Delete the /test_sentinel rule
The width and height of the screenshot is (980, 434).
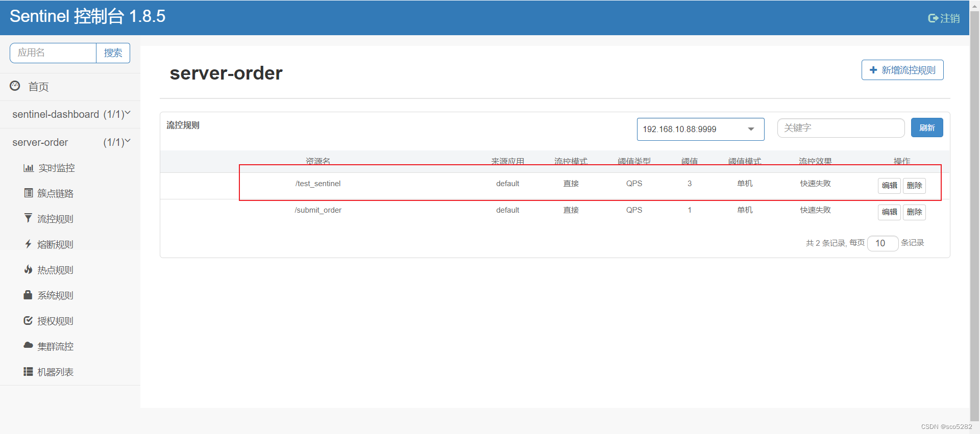(914, 186)
